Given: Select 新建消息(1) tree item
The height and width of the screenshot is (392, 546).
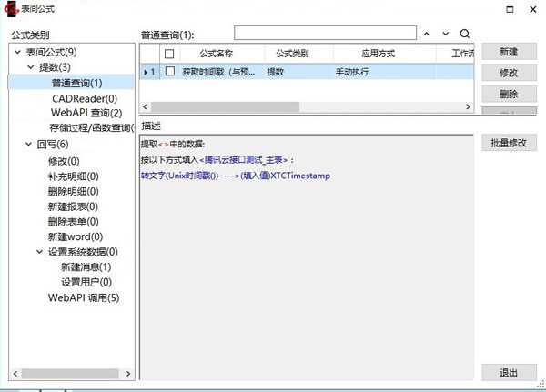Looking at the screenshot, I should click(x=86, y=266).
